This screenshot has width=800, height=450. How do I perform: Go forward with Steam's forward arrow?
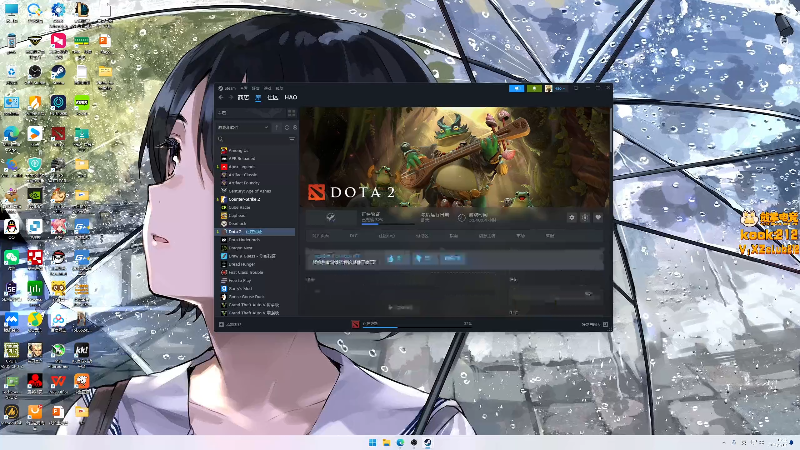231,97
